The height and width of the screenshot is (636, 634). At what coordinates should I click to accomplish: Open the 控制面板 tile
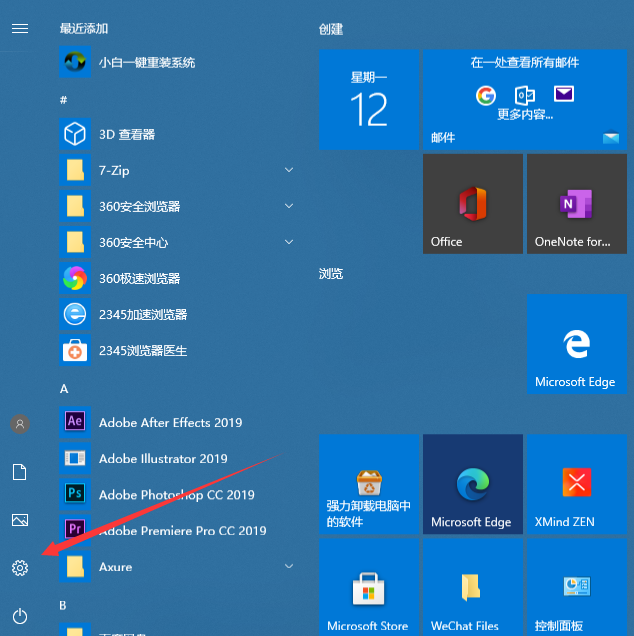(x=577, y=587)
